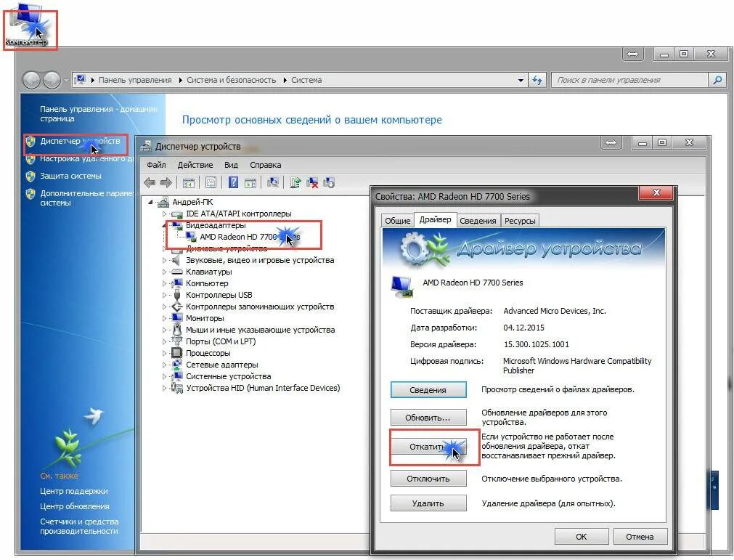Click the Отмена button
Image resolution: width=734 pixels, height=560 pixels.
click(640, 537)
